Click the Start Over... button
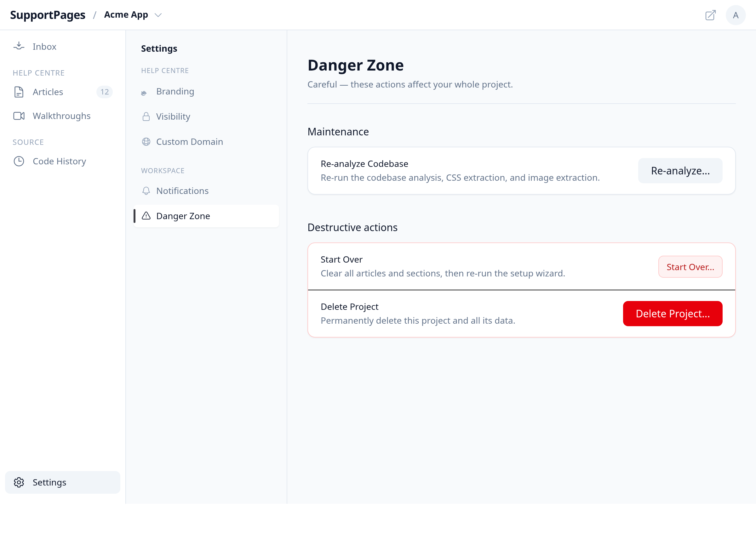Screen dimensions: 756x534 pyautogui.click(x=690, y=267)
